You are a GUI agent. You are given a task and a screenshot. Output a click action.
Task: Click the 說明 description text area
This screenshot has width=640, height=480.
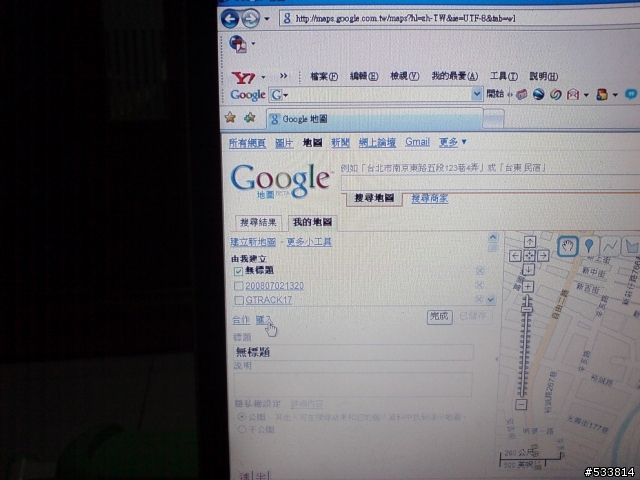[x=353, y=384]
